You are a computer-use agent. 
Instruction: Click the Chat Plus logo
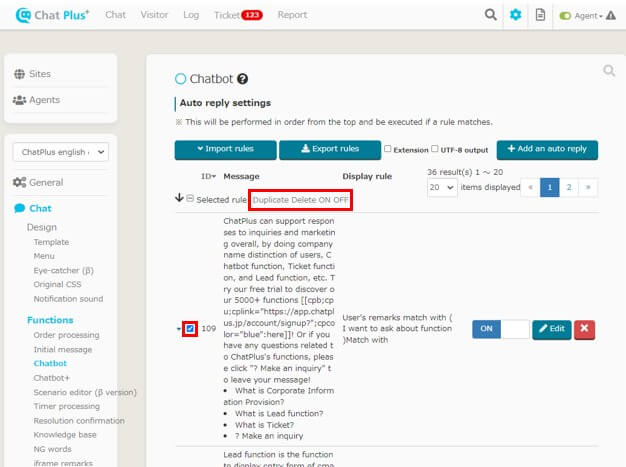52,15
